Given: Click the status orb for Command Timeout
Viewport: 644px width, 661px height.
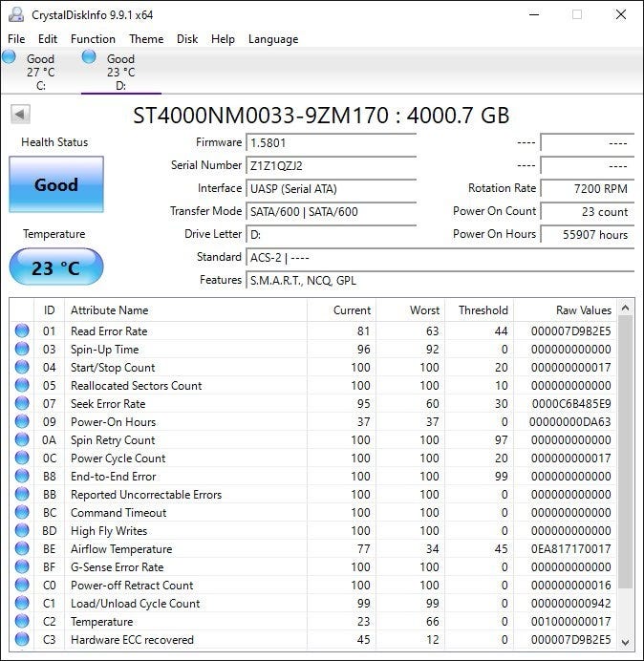Looking at the screenshot, I should (x=22, y=512).
